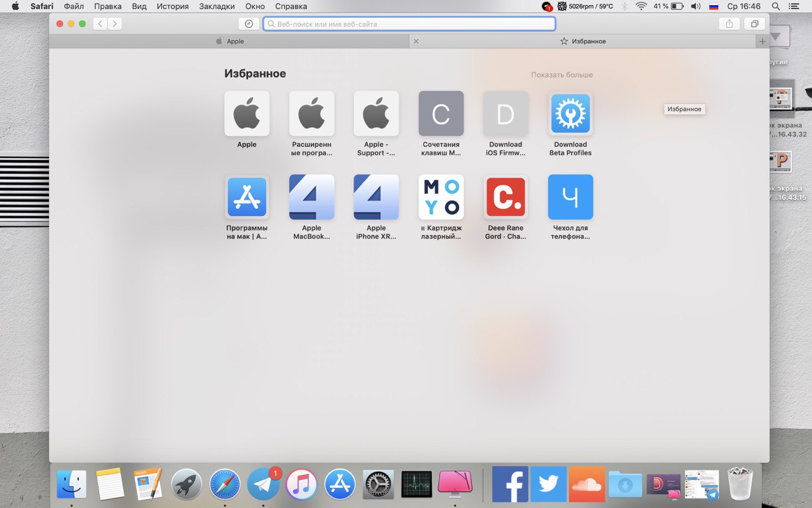Open the Apple iPhone XR favorite
The image size is (812, 508).
(376, 197)
